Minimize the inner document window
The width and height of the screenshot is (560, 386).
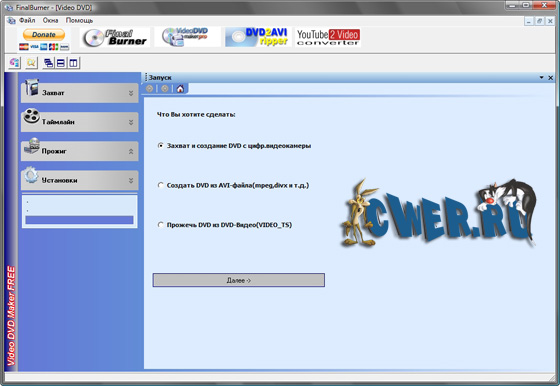(529, 21)
